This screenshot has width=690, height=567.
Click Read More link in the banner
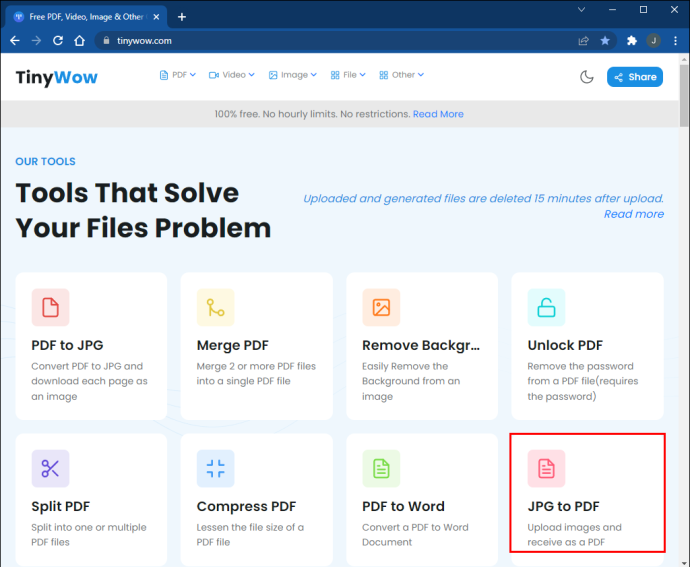tap(438, 114)
